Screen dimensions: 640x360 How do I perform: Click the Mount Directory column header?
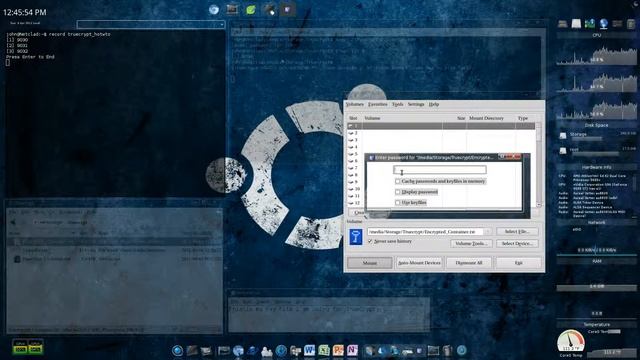pyautogui.click(x=486, y=118)
